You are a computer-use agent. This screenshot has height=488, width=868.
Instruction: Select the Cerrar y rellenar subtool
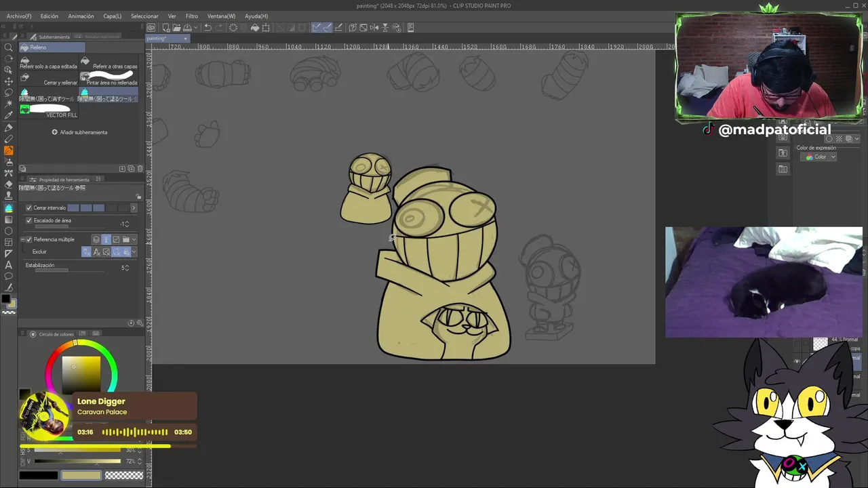(50, 79)
